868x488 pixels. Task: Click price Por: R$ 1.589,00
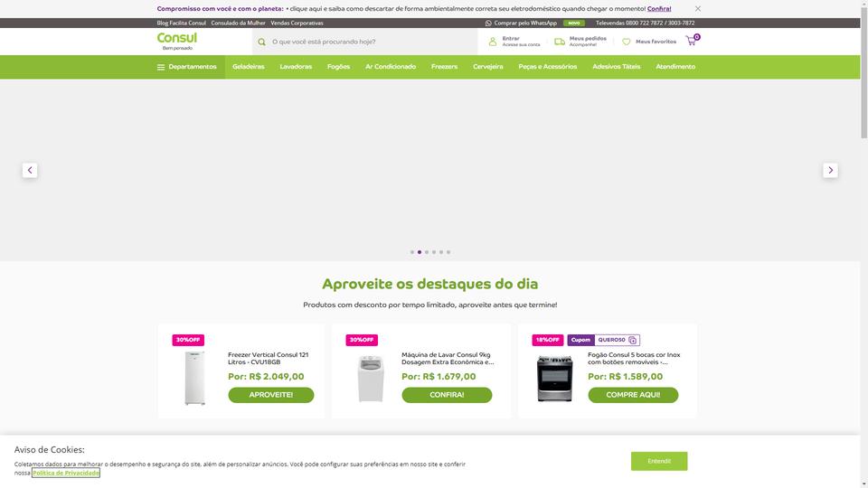tap(625, 377)
